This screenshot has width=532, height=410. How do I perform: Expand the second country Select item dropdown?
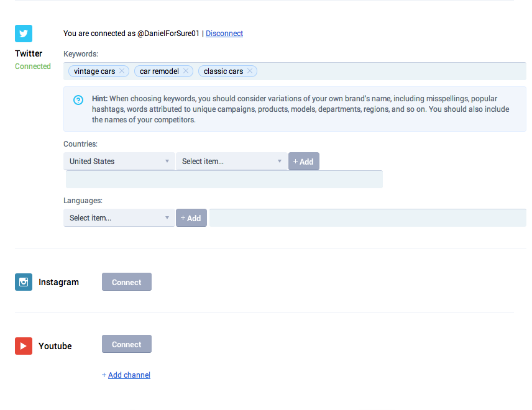click(x=231, y=161)
